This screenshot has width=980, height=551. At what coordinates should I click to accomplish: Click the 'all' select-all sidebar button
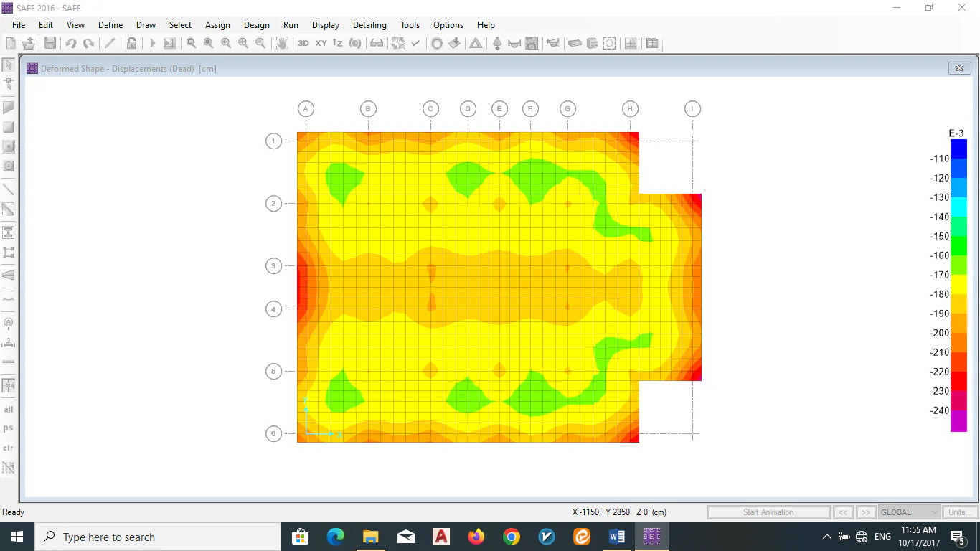tap(9, 410)
